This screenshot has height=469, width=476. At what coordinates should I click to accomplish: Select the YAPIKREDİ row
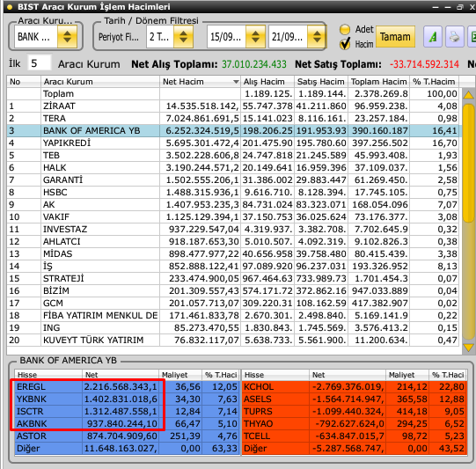pyautogui.click(x=234, y=143)
